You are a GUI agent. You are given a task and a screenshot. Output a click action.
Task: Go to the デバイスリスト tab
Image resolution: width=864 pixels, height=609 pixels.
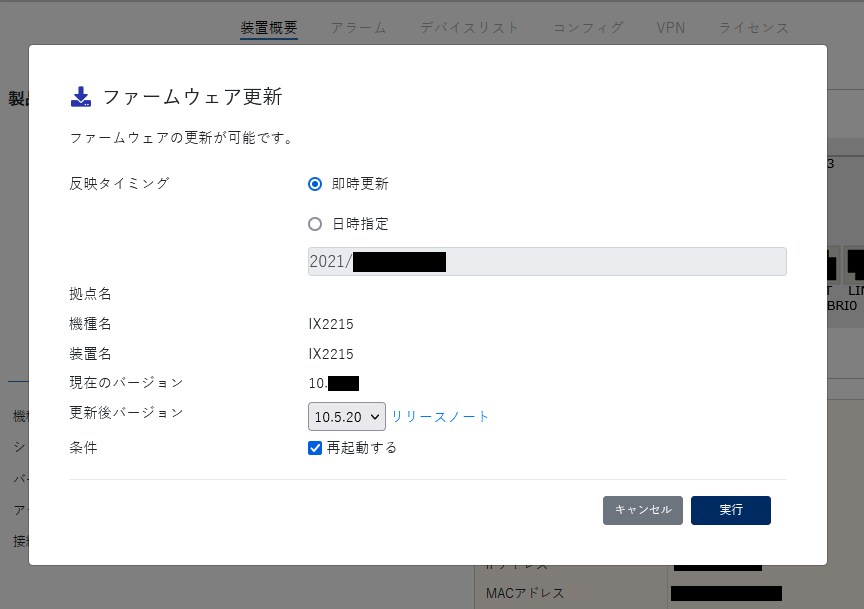tap(469, 28)
